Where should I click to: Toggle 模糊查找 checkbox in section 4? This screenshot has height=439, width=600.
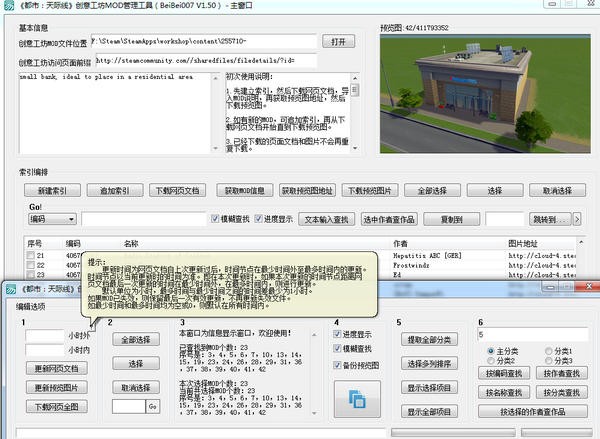337,348
